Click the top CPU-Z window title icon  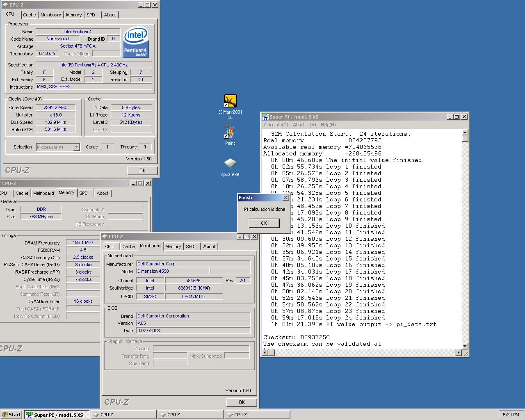coord(6,5)
